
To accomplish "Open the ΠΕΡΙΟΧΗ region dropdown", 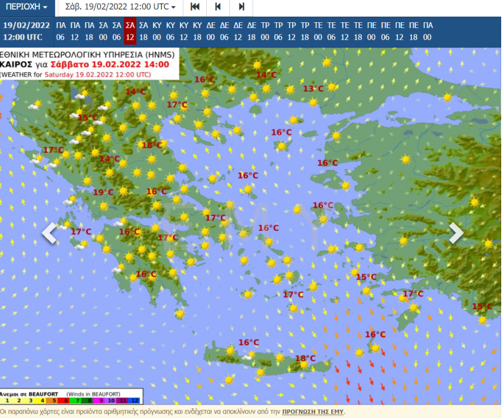I will (27, 7).
